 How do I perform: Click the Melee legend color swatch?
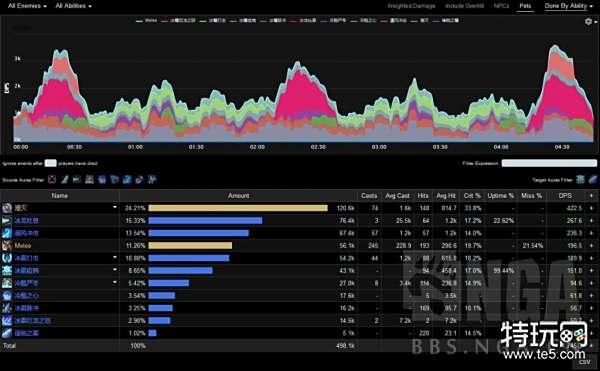point(139,21)
